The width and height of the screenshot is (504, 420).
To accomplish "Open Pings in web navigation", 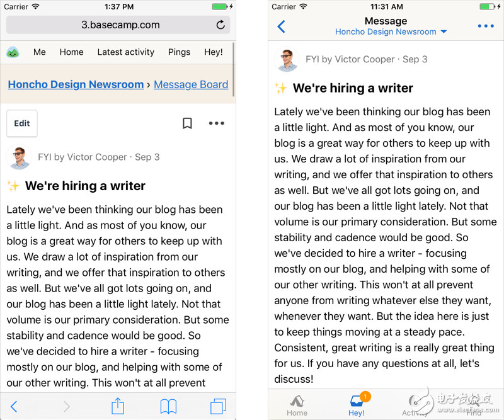I will [x=179, y=52].
